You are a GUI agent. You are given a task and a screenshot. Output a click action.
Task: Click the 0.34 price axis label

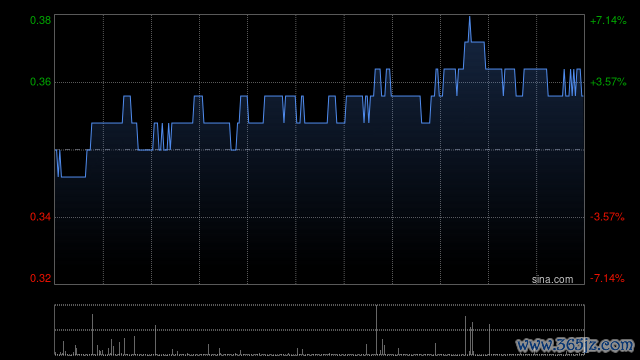pos(40,217)
